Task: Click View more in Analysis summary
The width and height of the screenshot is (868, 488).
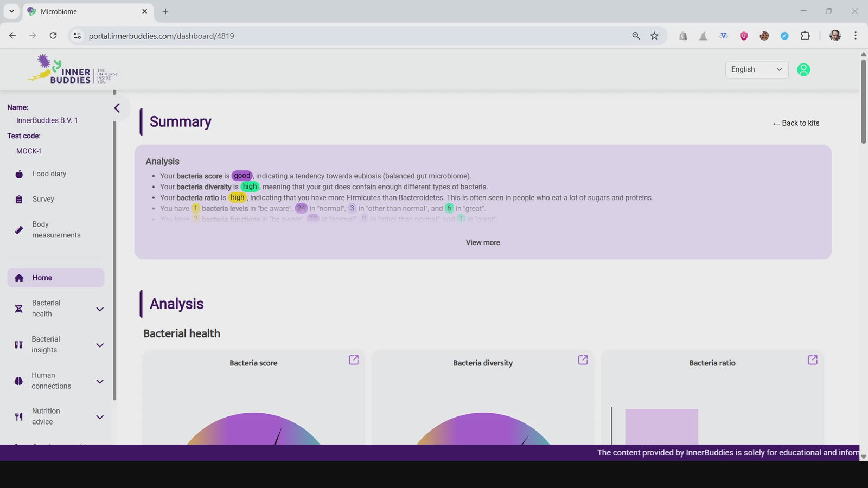Action: click(x=483, y=242)
